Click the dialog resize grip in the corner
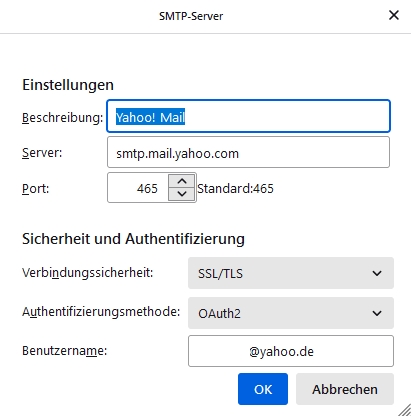Image resolution: width=411 pixels, height=416 pixels. coord(405,410)
